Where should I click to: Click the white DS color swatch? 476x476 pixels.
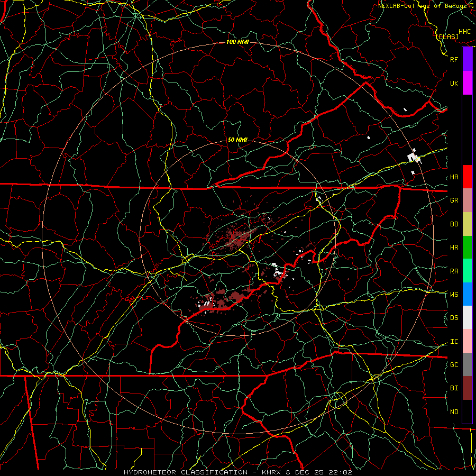point(467,317)
